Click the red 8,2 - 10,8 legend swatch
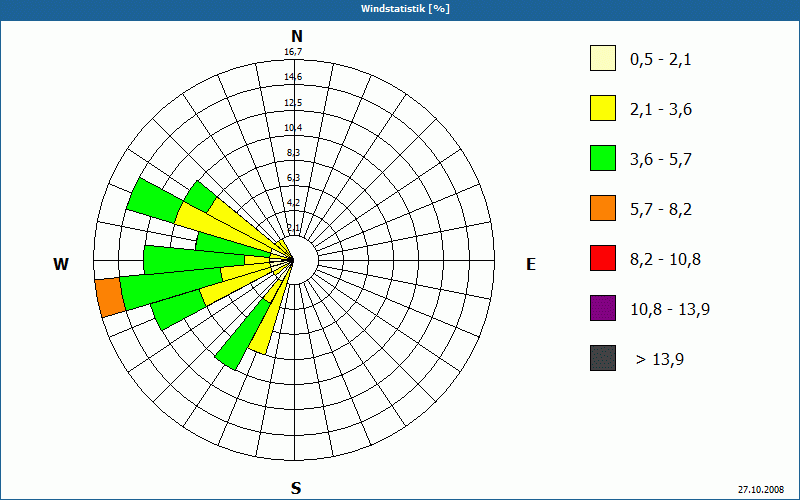 (x=603, y=258)
